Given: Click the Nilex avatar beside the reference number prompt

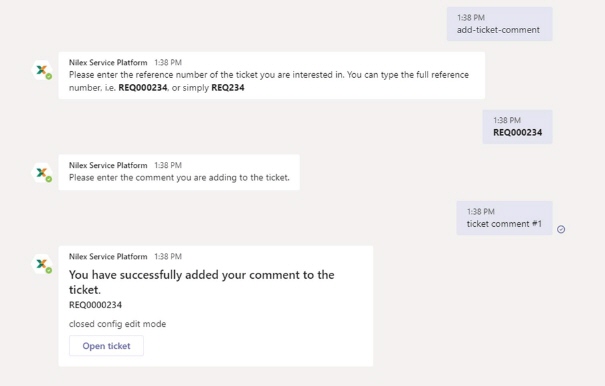Looking at the screenshot, I should click(x=42, y=70).
